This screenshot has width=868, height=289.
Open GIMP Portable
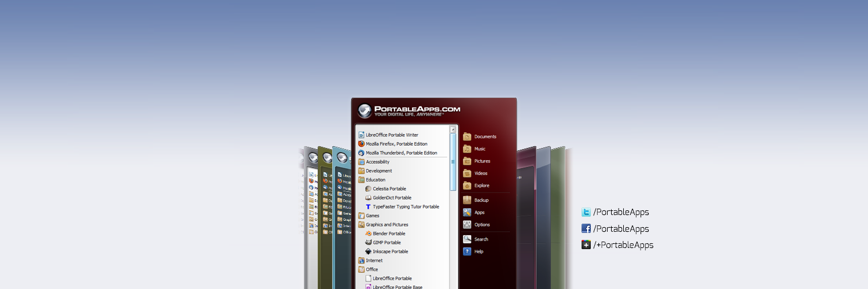click(382, 242)
